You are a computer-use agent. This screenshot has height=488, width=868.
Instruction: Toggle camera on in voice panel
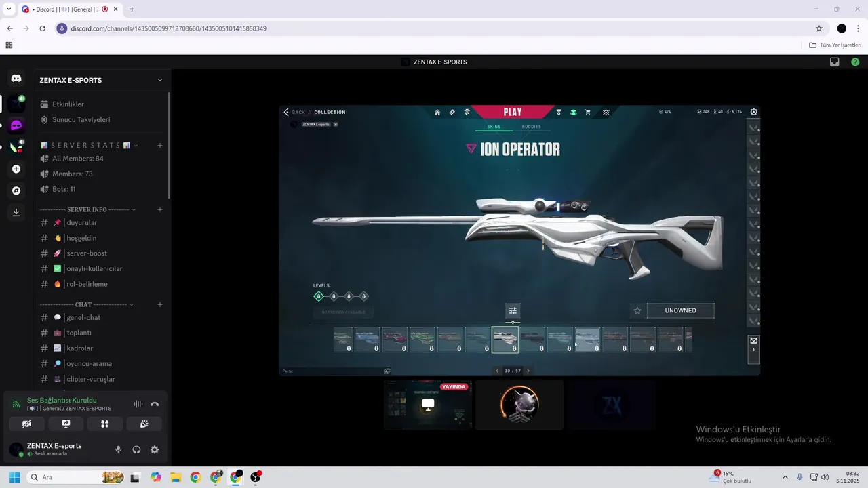click(26, 424)
